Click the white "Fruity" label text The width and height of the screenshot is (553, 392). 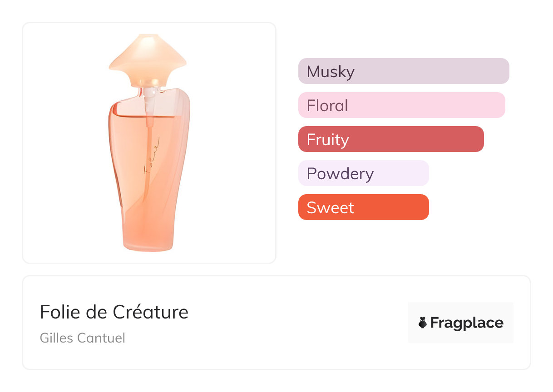328,140
